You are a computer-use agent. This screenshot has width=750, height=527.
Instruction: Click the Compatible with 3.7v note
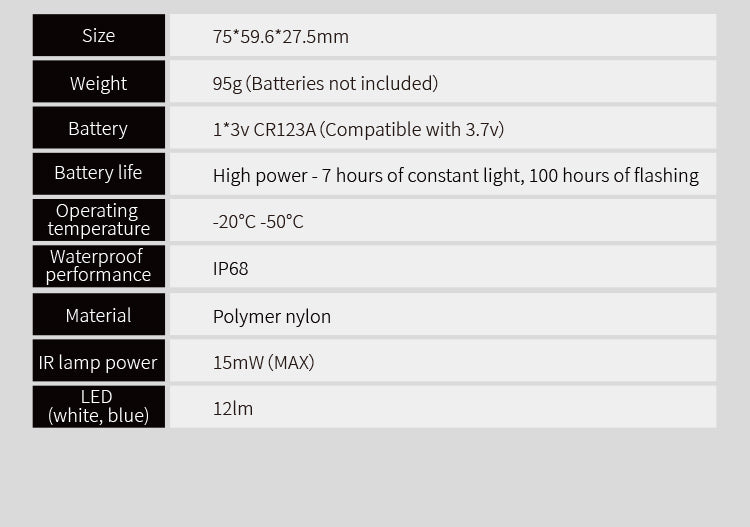[412, 130]
